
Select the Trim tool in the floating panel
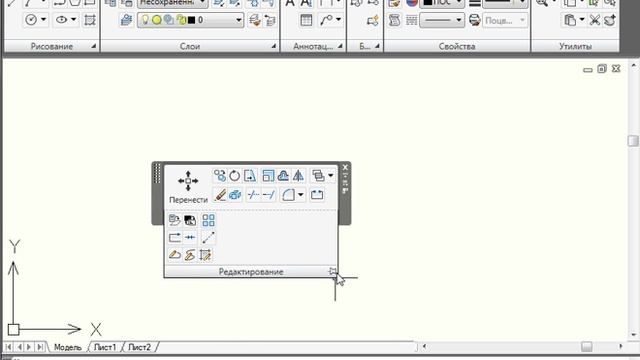[253, 195]
